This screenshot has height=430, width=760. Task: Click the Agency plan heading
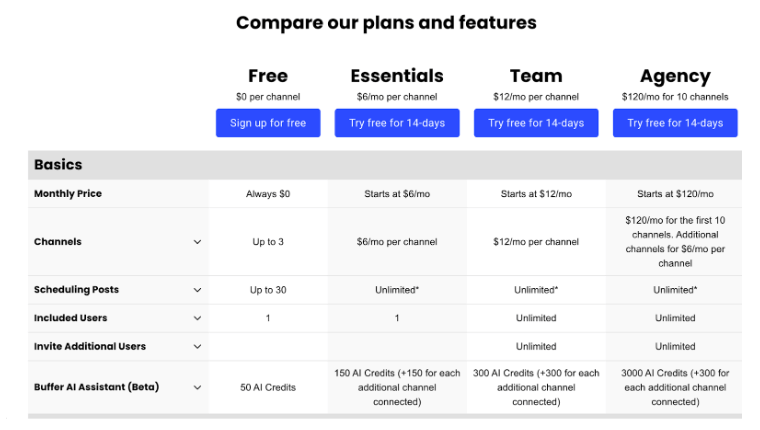(x=675, y=76)
